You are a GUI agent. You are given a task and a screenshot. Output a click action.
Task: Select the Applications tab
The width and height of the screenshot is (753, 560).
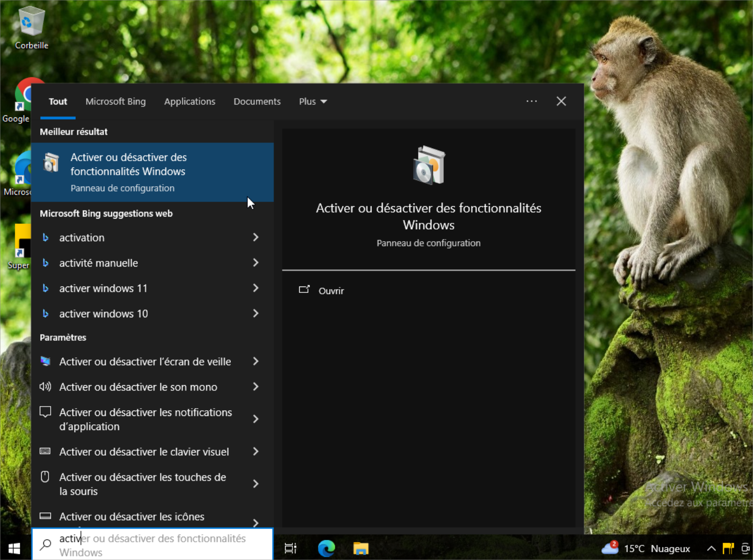coord(190,101)
